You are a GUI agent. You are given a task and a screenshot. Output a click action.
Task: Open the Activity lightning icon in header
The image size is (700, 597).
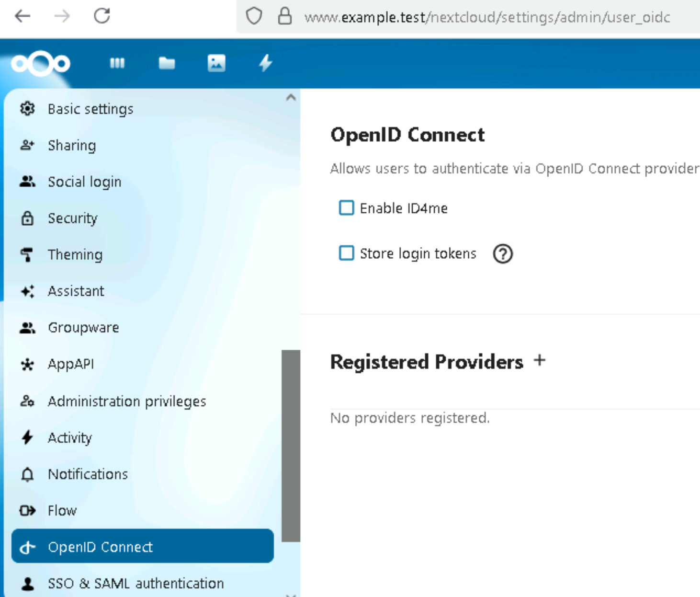266,63
